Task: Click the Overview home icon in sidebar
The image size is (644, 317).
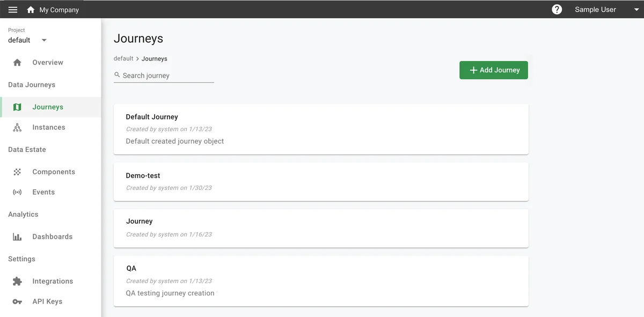Action: pos(17,62)
